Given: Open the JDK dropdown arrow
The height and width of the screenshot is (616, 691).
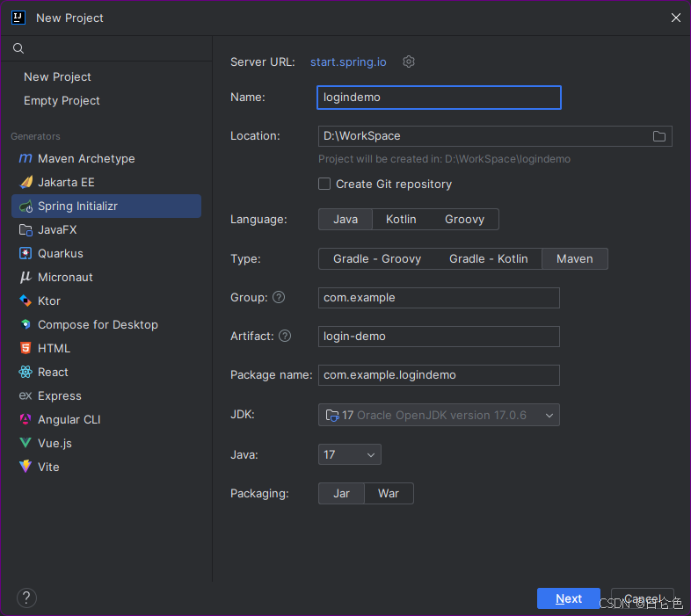Looking at the screenshot, I should [x=549, y=415].
